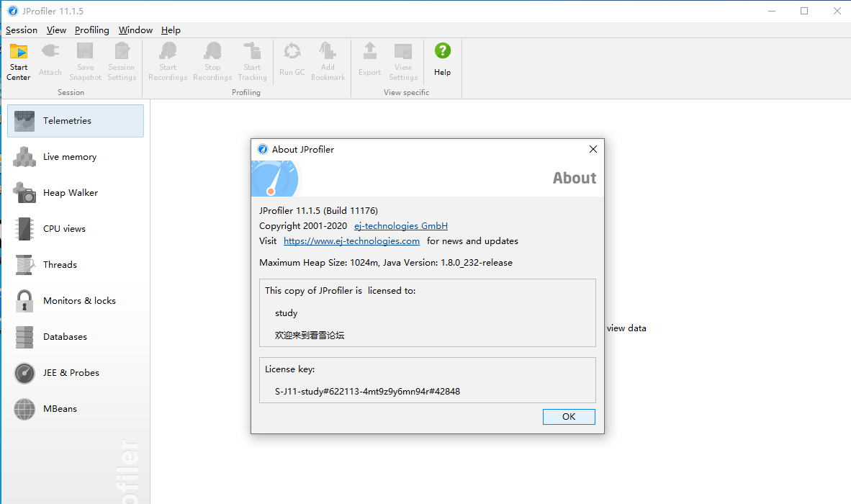Image resolution: width=851 pixels, height=504 pixels.
Task: Open the View menu
Action: (x=56, y=30)
